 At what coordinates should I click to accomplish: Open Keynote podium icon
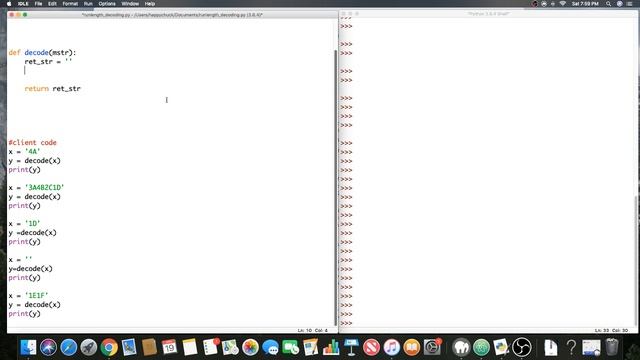pyautogui.click(x=351, y=347)
